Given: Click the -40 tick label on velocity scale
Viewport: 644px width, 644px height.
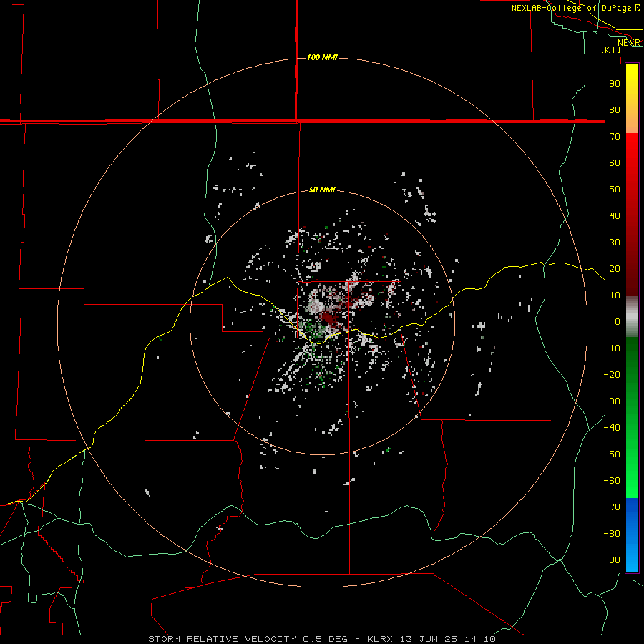Looking at the screenshot, I should 612,428.
